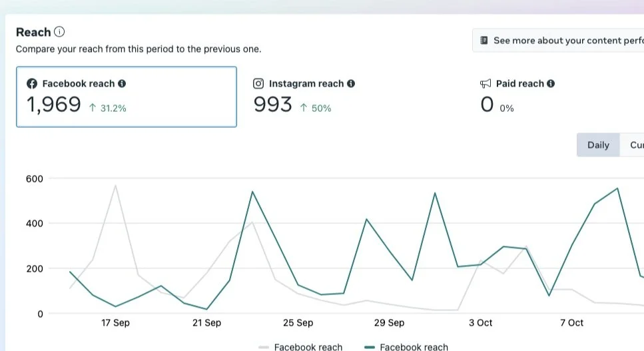Toggle the grey Facebook reach legend entry
Viewport: 644px width, 351px height.
[300, 347]
